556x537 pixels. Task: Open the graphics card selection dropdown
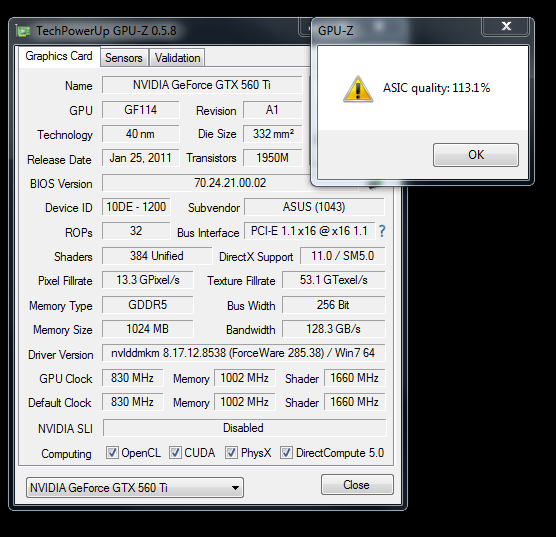coord(135,488)
